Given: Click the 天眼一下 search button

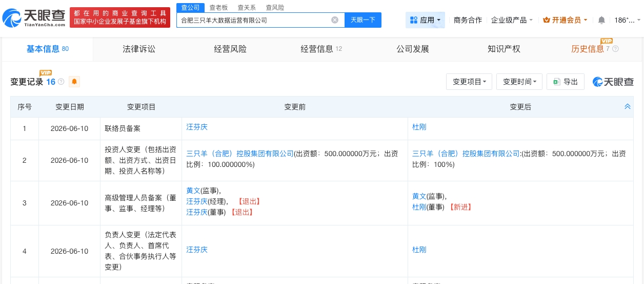Looking at the screenshot, I should 363,20.
